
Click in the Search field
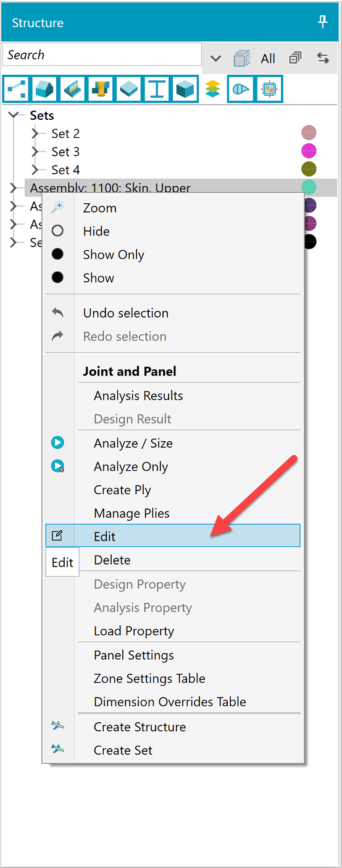pyautogui.click(x=102, y=54)
